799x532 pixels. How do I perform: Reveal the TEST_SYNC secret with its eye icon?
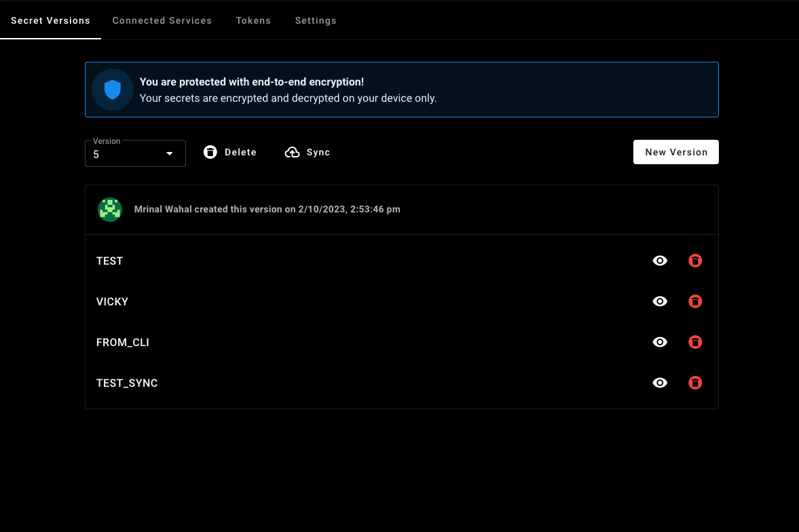[x=659, y=383]
